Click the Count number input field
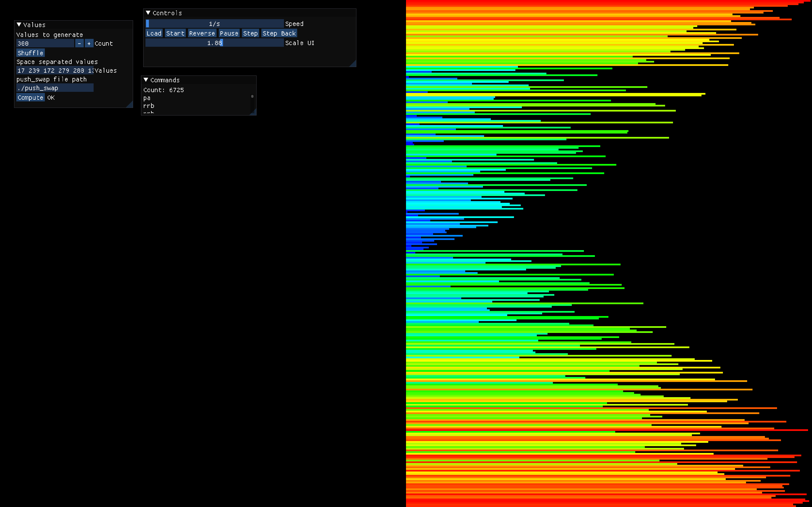 click(45, 44)
